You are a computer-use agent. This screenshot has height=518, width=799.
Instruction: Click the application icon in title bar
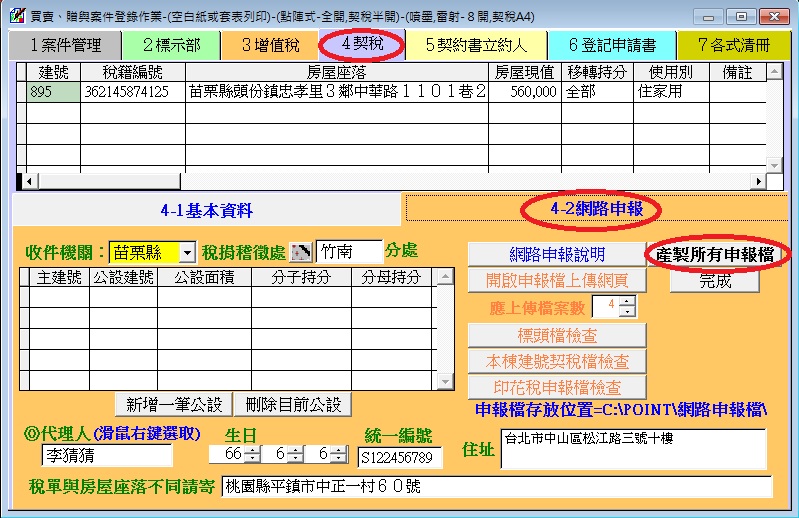[13, 17]
